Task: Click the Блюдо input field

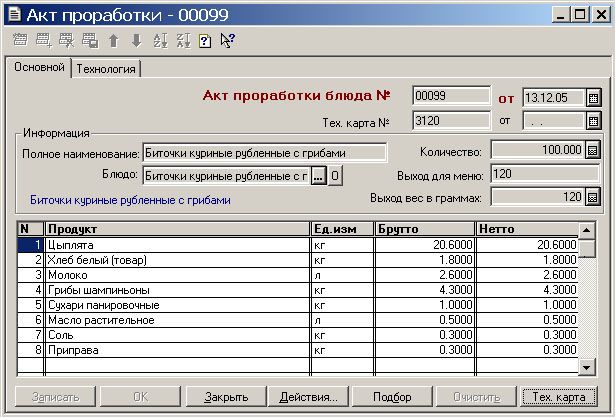Action: click(x=227, y=176)
